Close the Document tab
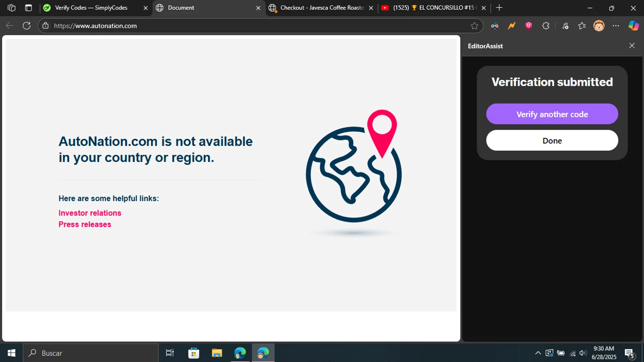Viewport: 644px width, 362px height. (x=258, y=8)
